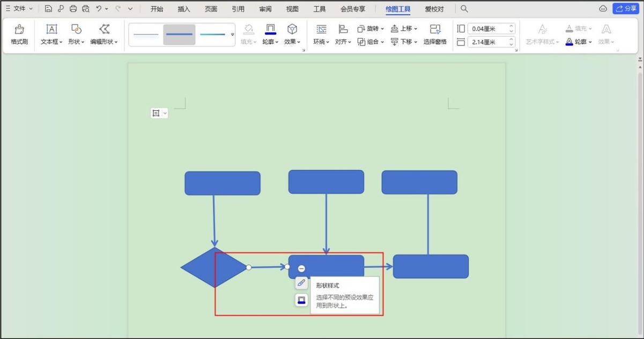Viewport: 644px width, 339px height.
Task: Expand the line style gallery more arrow
Action: point(233,34)
